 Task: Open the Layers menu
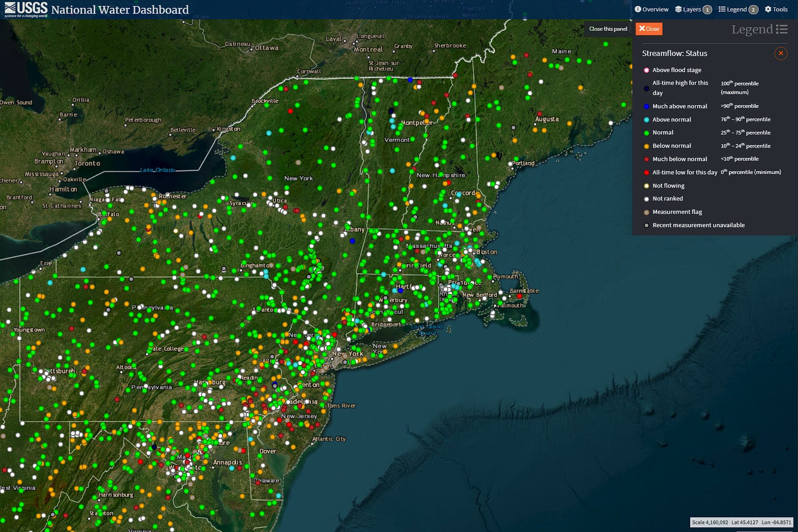point(693,9)
